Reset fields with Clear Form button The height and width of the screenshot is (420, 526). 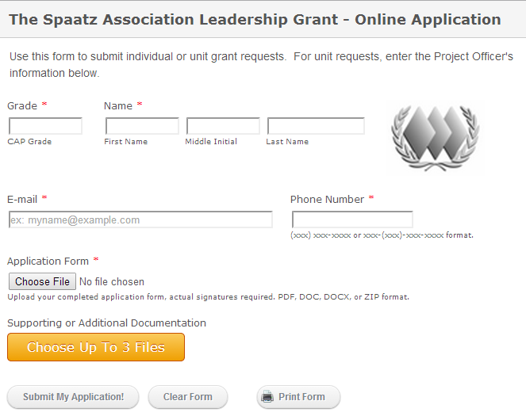click(x=188, y=396)
